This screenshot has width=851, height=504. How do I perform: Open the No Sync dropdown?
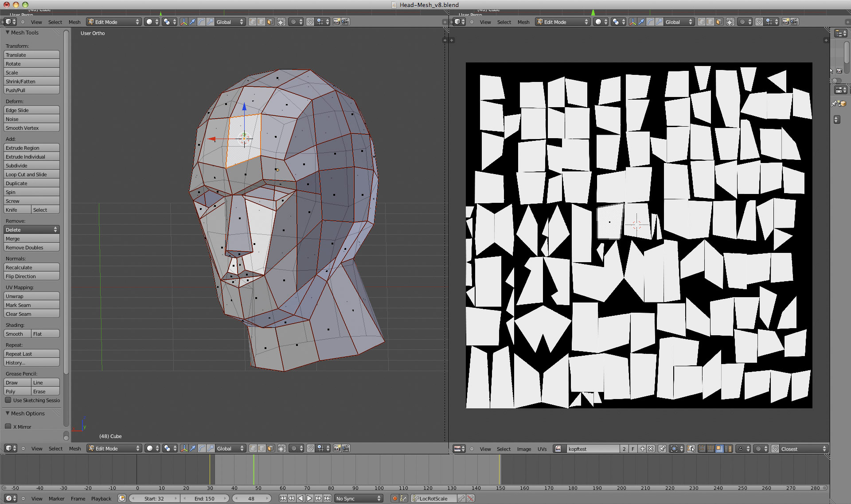tap(358, 498)
